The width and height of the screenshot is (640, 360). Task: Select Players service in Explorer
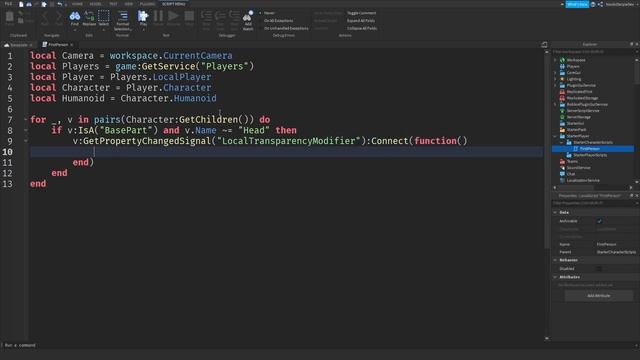[572, 66]
